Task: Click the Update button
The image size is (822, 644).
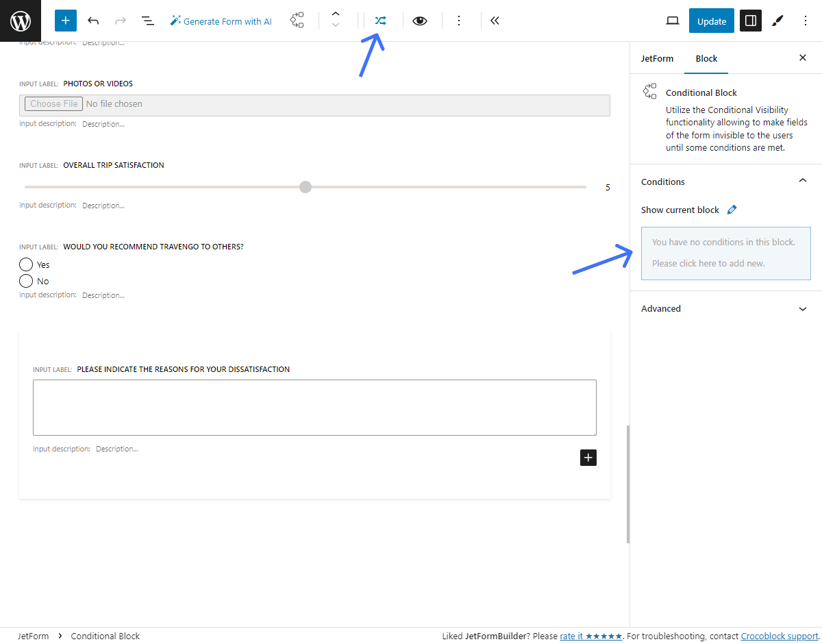Action: (711, 21)
